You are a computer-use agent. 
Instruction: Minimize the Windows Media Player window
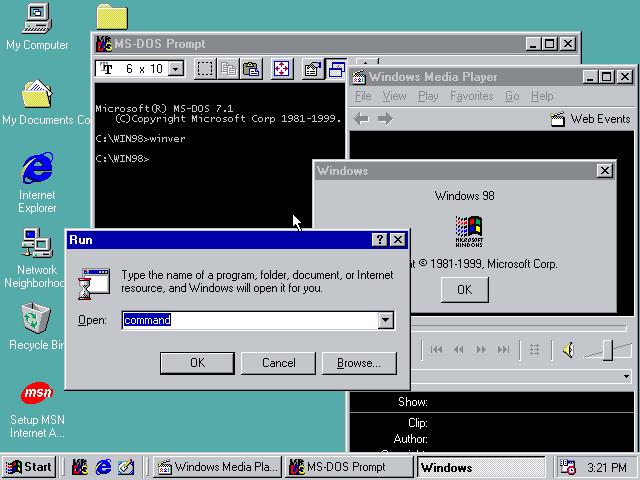click(x=590, y=77)
